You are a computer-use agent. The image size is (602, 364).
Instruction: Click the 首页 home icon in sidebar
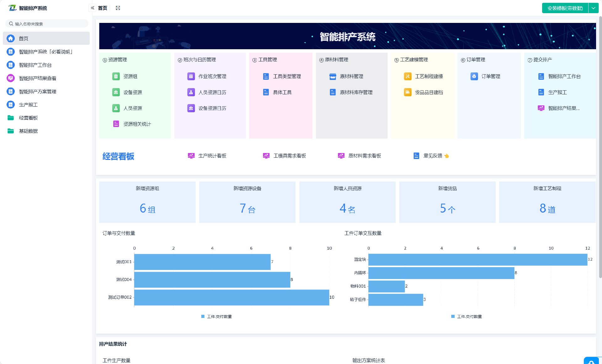[11, 38]
